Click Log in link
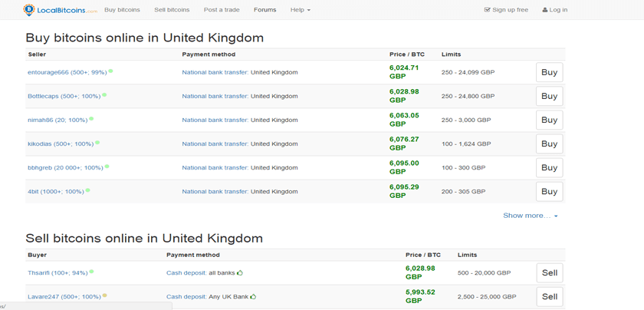The width and height of the screenshot is (644, 310). pos(555,10)
